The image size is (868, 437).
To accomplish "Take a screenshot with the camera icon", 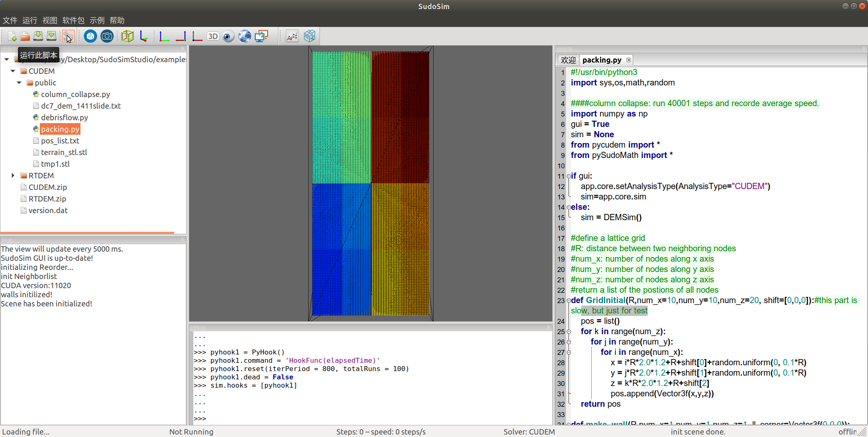I will pos(107,36).
